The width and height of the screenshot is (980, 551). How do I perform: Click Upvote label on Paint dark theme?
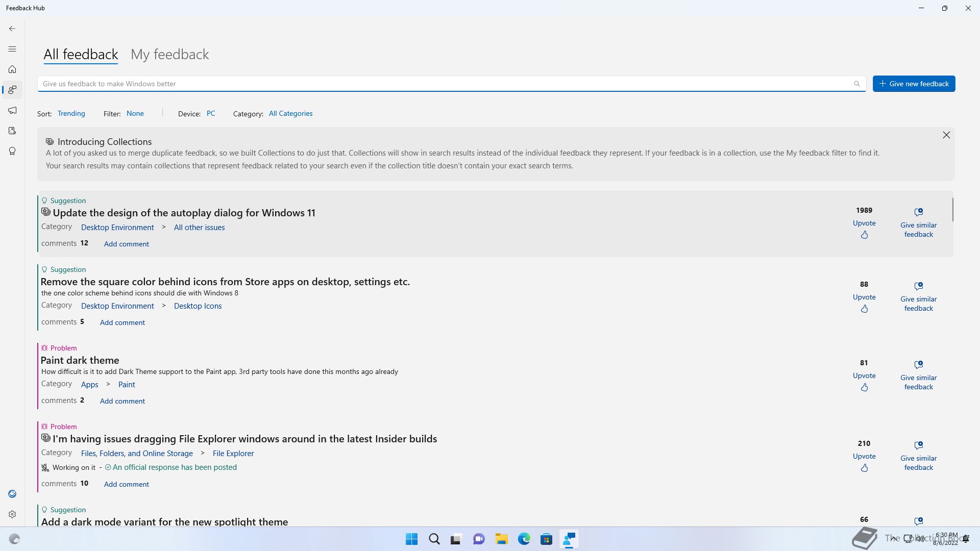coord(864,375)
